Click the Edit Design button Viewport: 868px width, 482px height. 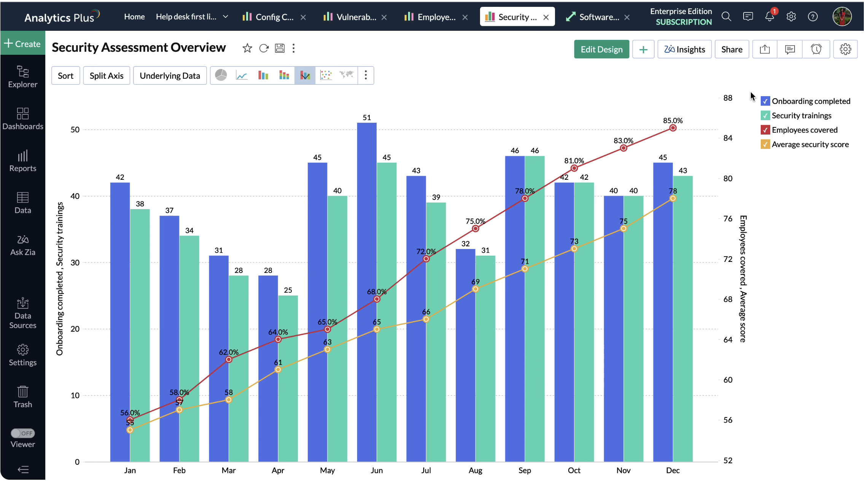click(601, 49)
